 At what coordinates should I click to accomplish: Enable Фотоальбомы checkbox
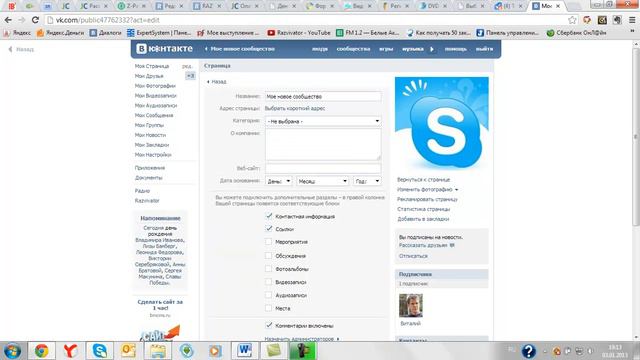[268, 269]
